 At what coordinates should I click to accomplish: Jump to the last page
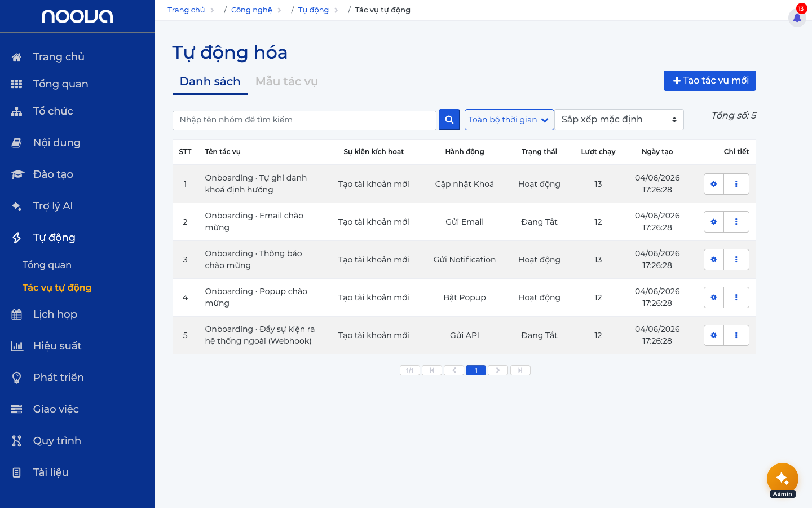(520, 370)
